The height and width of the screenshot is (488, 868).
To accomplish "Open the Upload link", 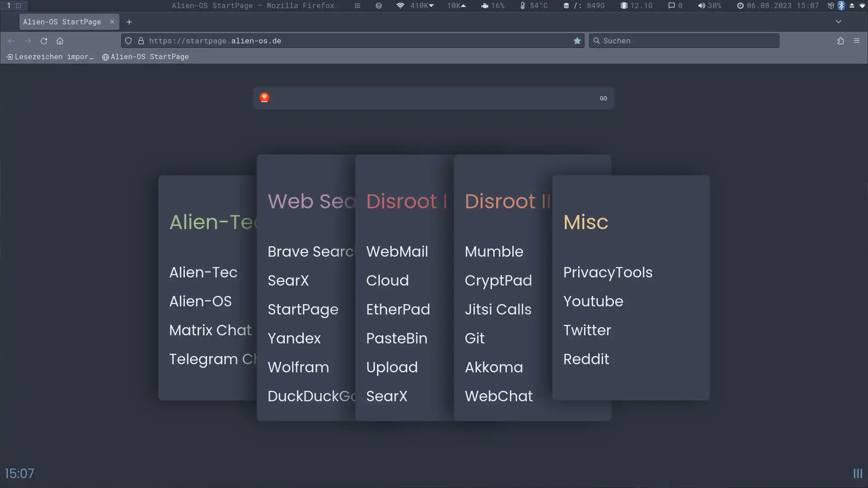I will point(392,368).
